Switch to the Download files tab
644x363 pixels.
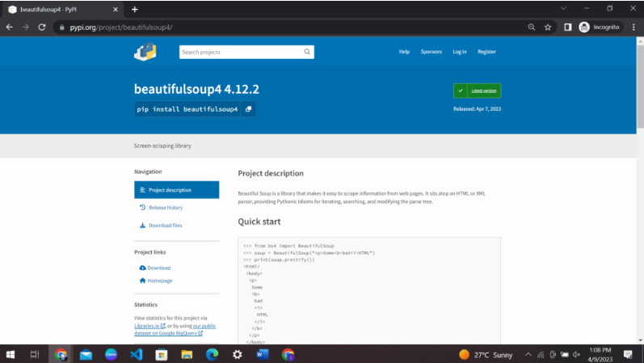tap(165, 226)
